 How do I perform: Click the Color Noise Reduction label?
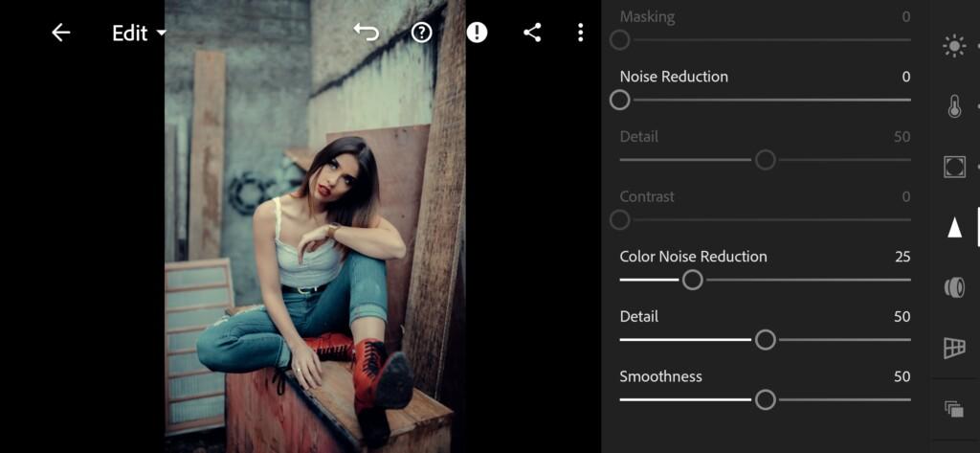[693, 257]
